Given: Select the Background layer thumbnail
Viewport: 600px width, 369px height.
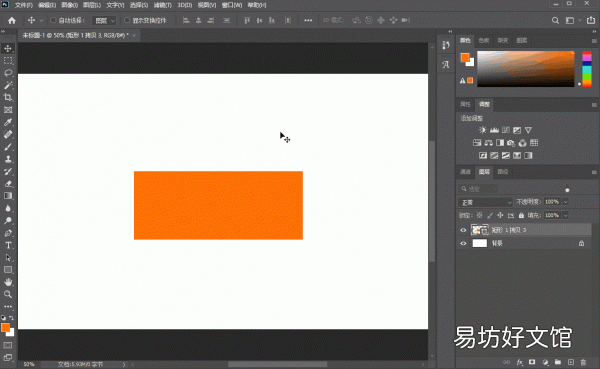Looking at the screenshot, I should tap(479, 243).
